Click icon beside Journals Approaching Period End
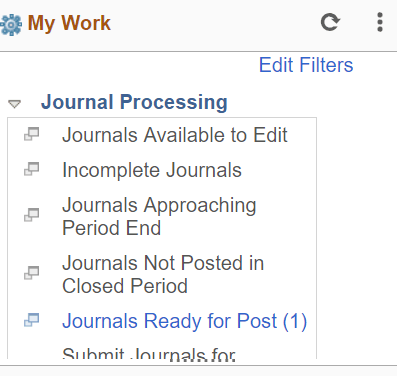The height and width of the screenshot is (376, 397). (x=31, y=215)
